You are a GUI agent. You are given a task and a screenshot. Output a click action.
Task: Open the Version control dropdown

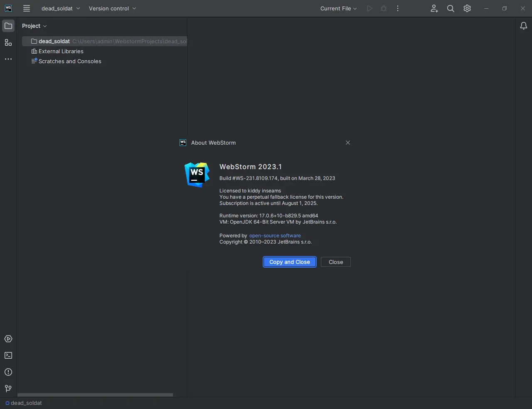(x=112, y=8)
